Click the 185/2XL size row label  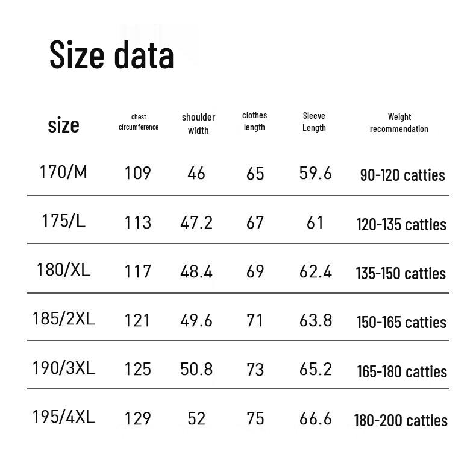[x=63, y=318]
